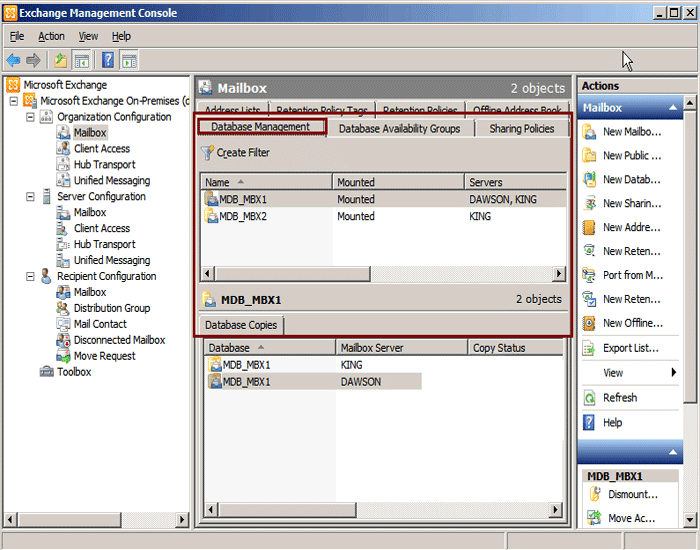Click the Forward arrow toolbar icon
700x550 pixels.
tap(33, 60)
